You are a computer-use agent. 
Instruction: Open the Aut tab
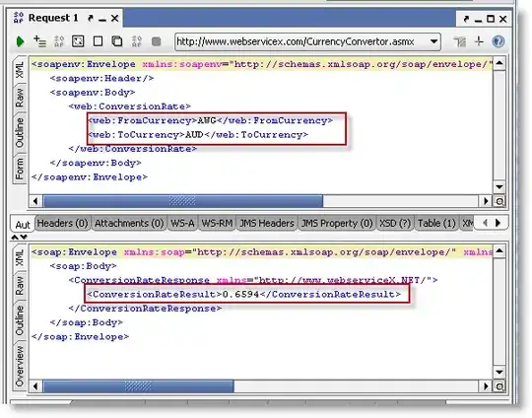pos(23,225)
